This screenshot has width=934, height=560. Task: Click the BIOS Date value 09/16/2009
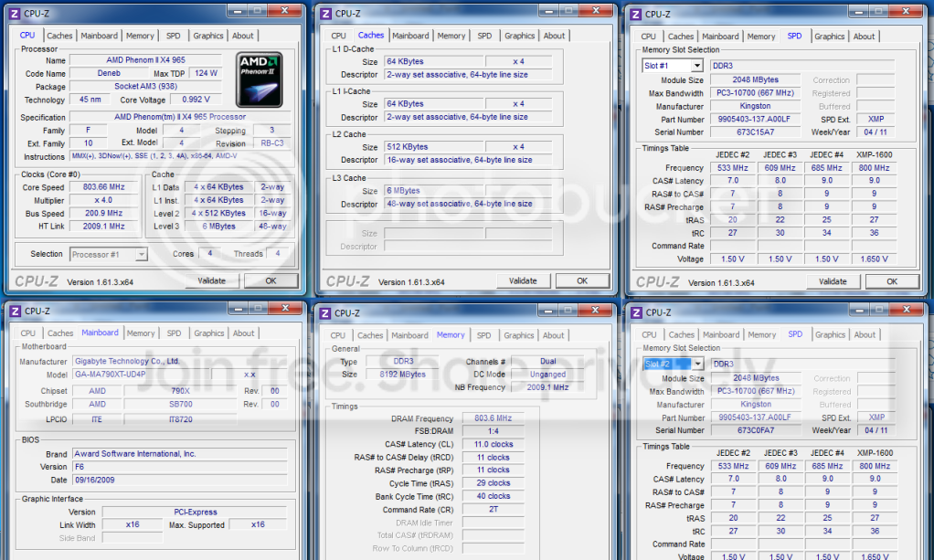point(179,481)
